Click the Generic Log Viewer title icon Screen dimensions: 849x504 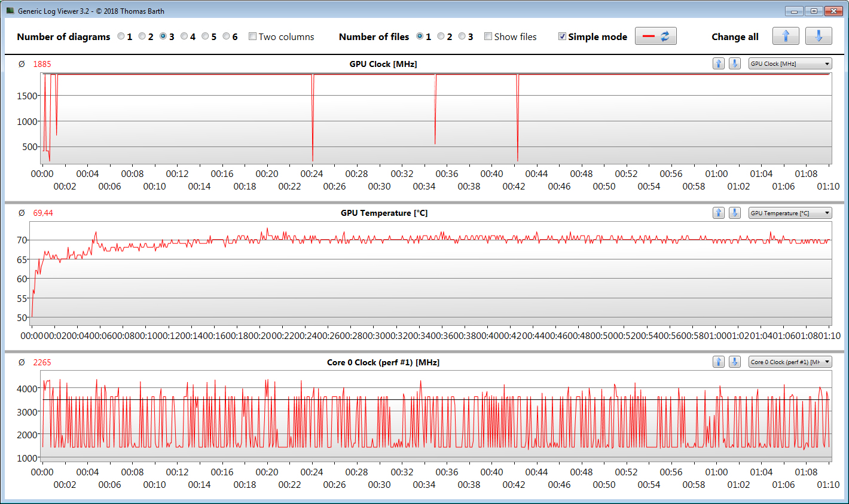(x=10, y=11)
